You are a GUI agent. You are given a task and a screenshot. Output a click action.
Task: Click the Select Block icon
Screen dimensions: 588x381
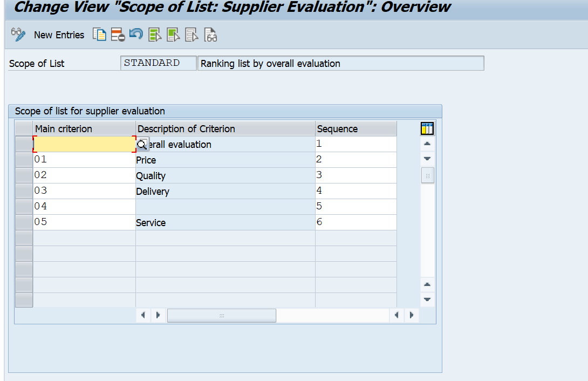click(173, 35)
